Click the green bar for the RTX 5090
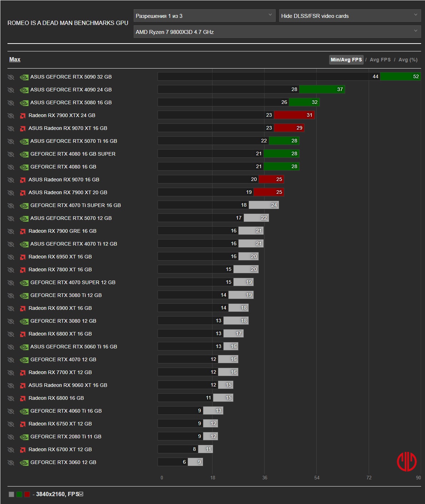Viewport: 425px width, 504px height. click(x=400, y=76)
